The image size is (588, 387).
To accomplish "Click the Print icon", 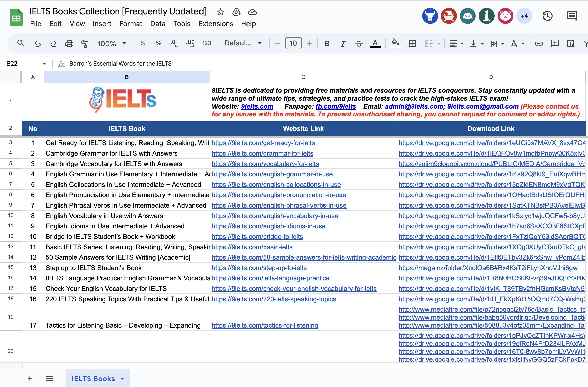I will tap(69, 44).
